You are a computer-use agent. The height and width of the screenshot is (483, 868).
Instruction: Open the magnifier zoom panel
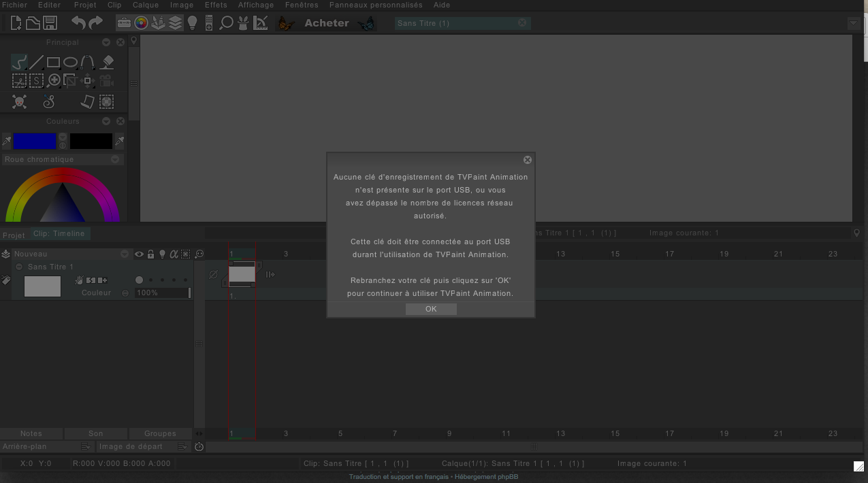[x=226, y=23]
